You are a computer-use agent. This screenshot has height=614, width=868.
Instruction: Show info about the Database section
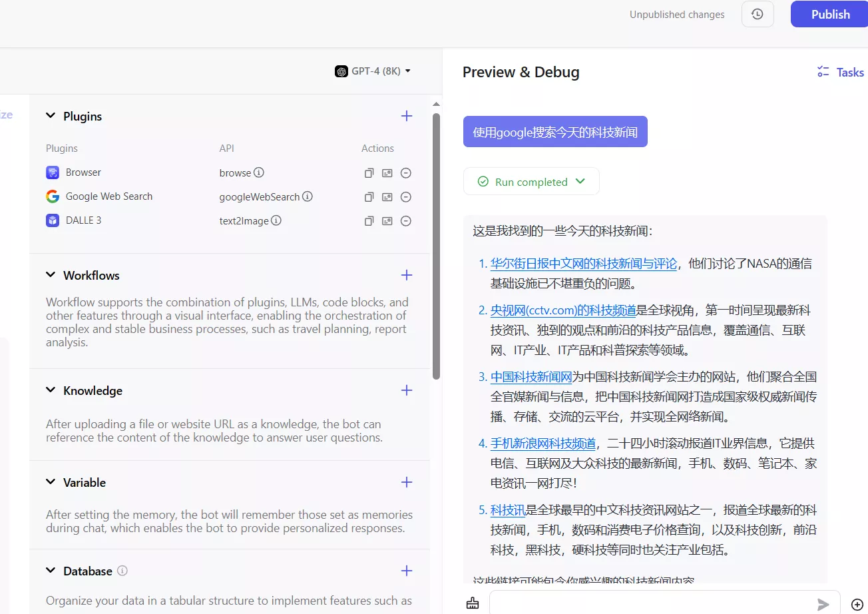[122, 571]
